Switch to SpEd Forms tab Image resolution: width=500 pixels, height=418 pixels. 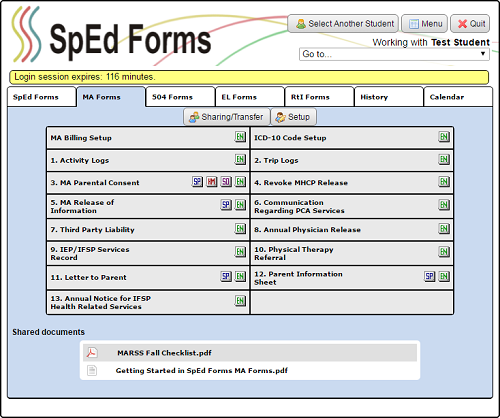(x=42, y=97)
